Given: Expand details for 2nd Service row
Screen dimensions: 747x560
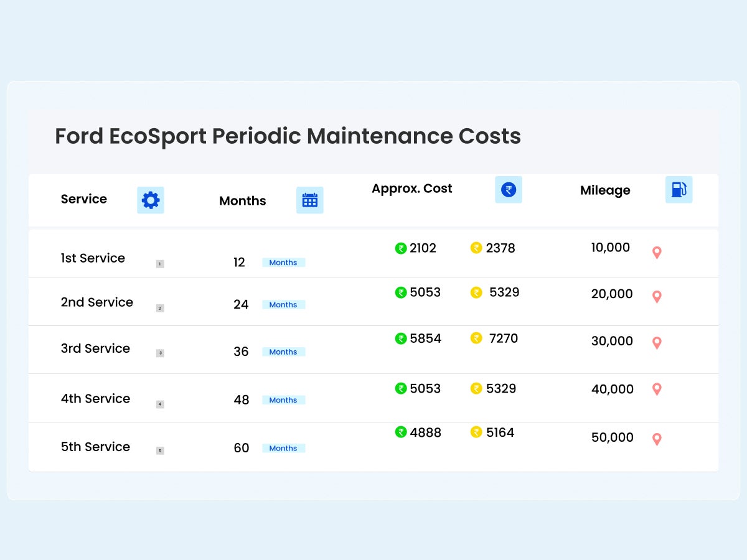Looking at the screenshot, I should [x=160, y=307].
